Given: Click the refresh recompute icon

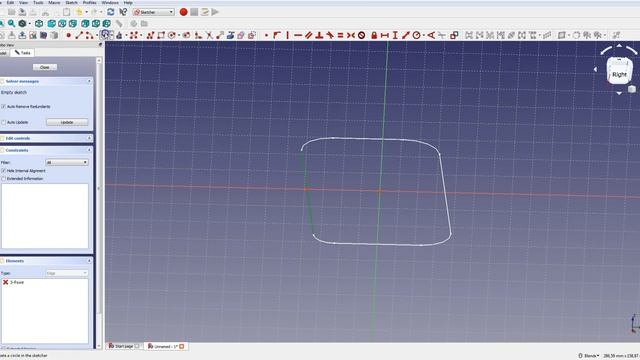Looking at the screenshot, I should click(x=111, y=12).
